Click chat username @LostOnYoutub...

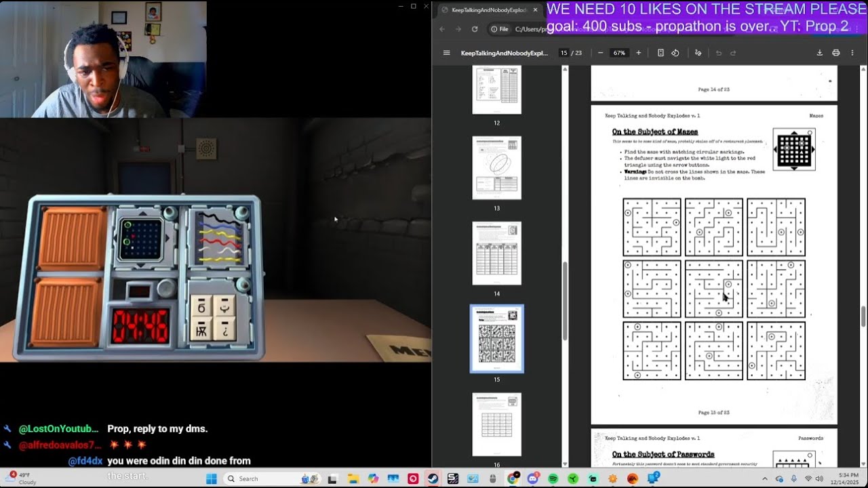[x=58, y=429]
